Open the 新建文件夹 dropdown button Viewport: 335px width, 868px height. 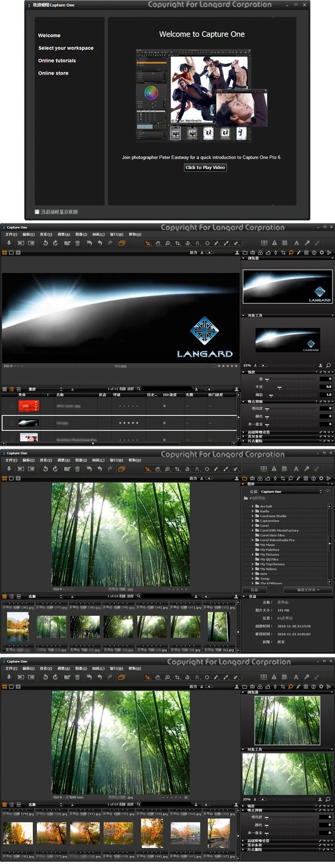[308, 590]
